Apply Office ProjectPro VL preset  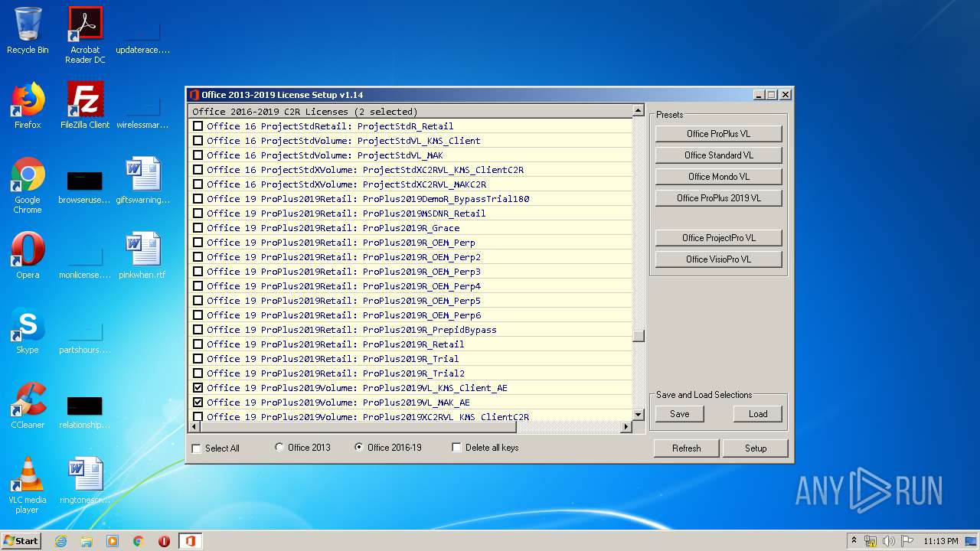click(x=718, y=238)
